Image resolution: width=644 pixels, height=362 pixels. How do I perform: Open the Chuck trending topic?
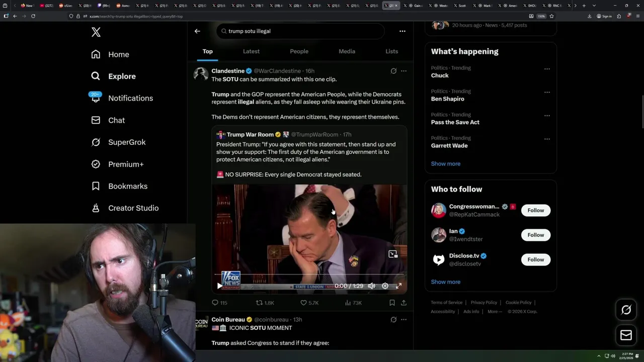[x=440, y=75]
